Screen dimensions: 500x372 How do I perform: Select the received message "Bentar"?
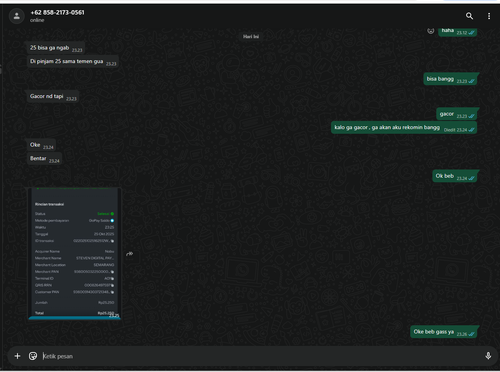click(45, 159)
